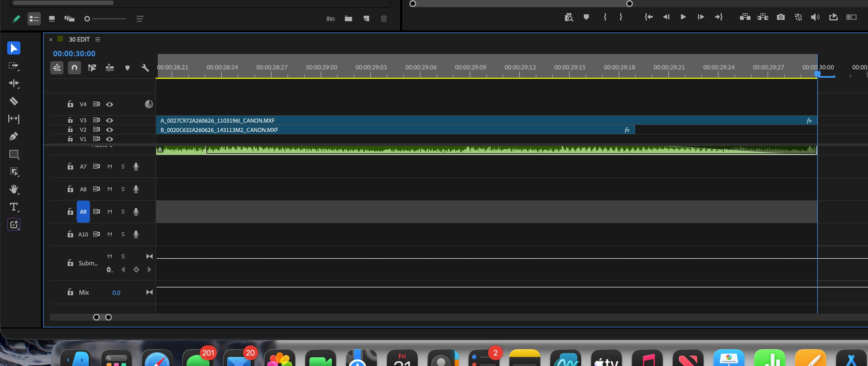Viewport: 868px width, 366px height.
Task: Go to In point
Action: [649, 17]
